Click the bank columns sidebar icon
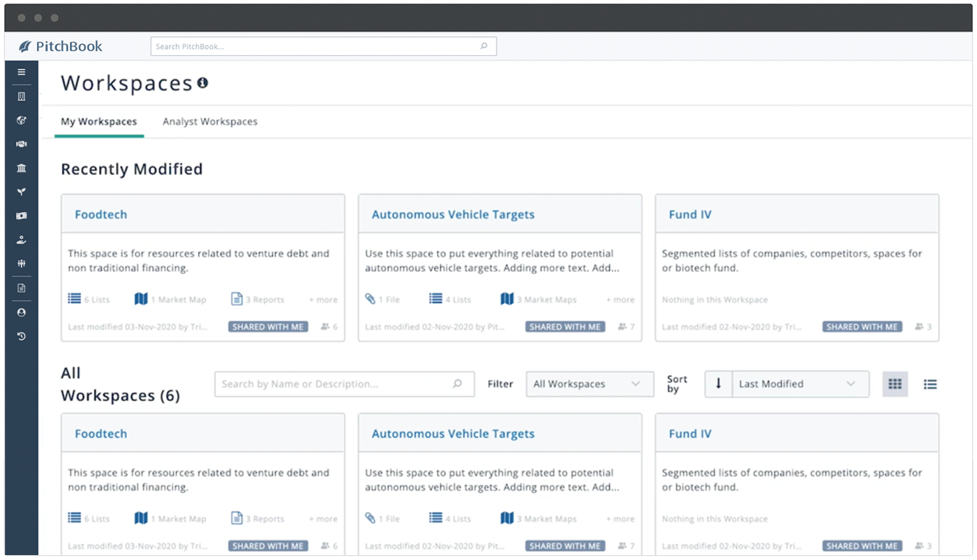Viewport: 977px width, 560px height. [x=22, y=168]
